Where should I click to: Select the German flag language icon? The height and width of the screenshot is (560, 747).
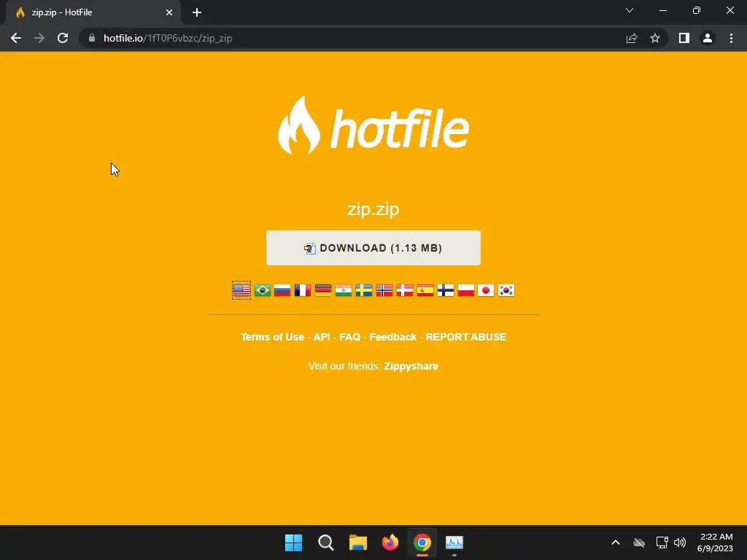pyautogui.click(x=323, y=290)
